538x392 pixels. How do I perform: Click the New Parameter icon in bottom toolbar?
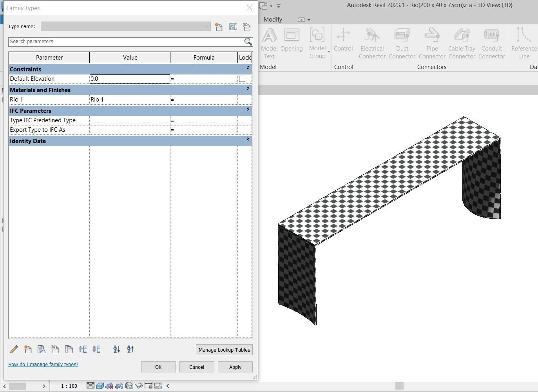point(27,349)
